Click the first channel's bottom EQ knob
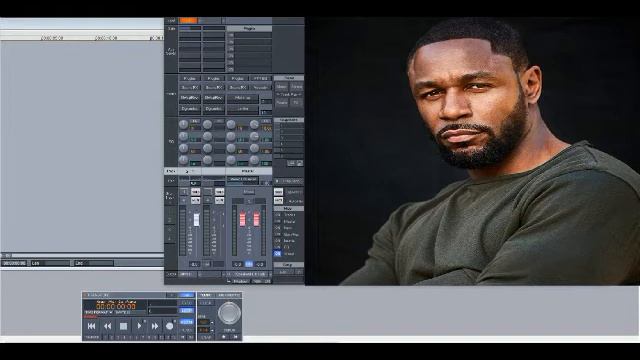640x360 pixels. 183,160
